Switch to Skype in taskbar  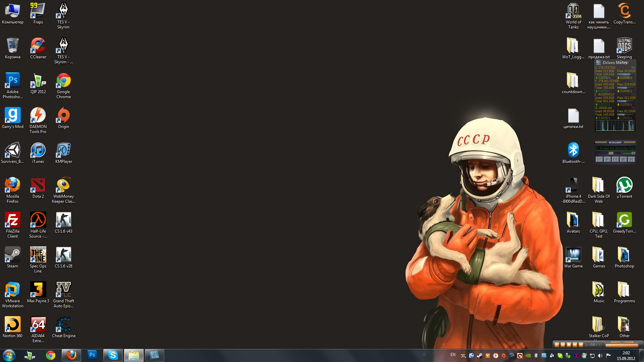113,355
